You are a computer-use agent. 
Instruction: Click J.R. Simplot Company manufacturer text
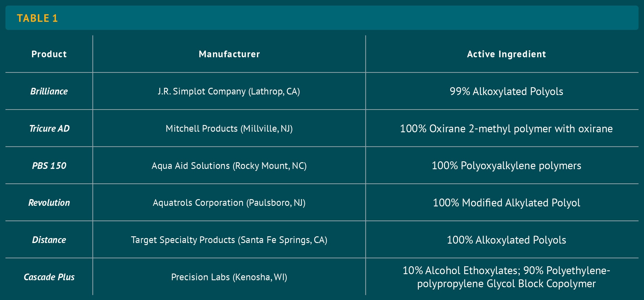[229, 91]
